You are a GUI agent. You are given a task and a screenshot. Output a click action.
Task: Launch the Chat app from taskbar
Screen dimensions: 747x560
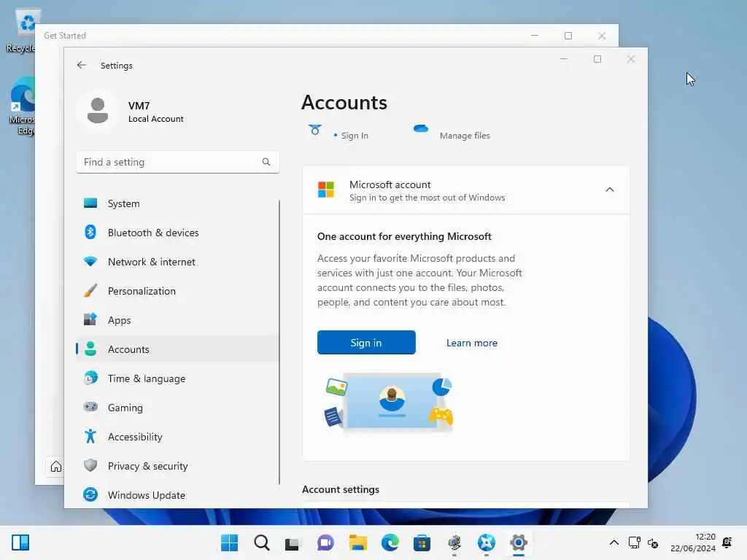[x=325, y=542]
